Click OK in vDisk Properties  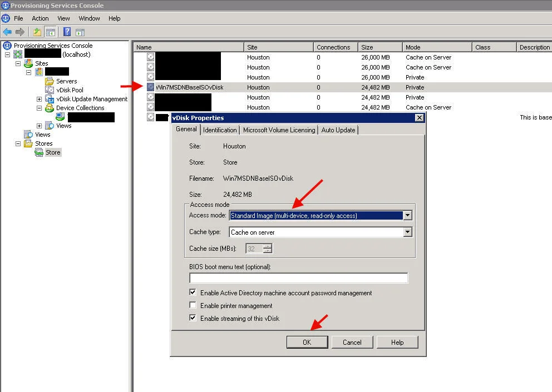[x=307, y=343]
